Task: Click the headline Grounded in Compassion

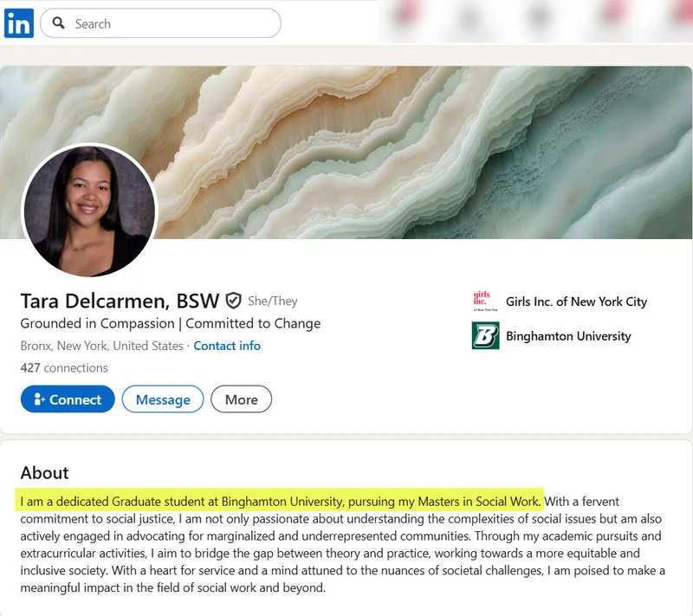Action: (x=171, y=323)
